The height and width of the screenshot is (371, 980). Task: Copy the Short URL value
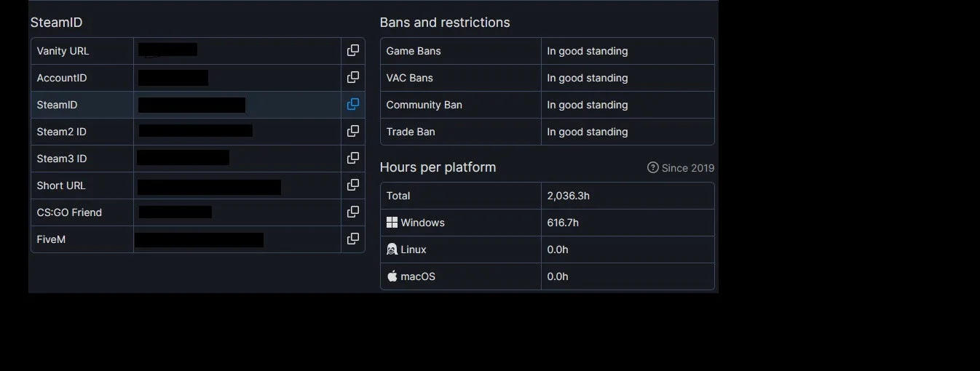click(x=353, y=185)
